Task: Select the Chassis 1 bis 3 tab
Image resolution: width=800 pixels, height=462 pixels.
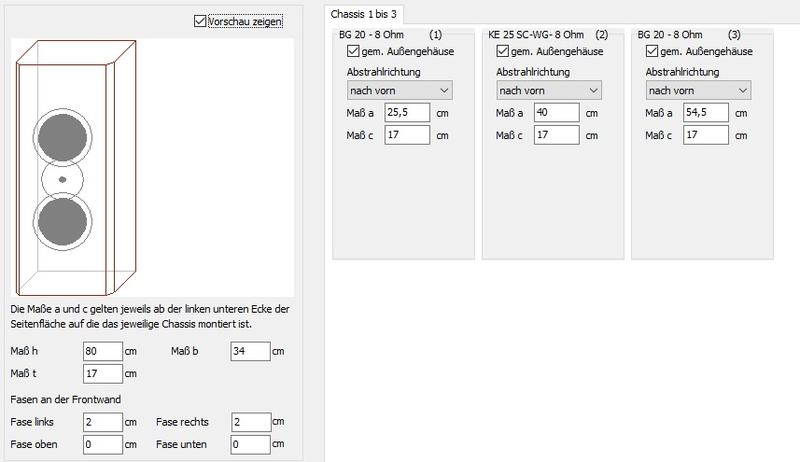Action: click(x=364, y=13)
